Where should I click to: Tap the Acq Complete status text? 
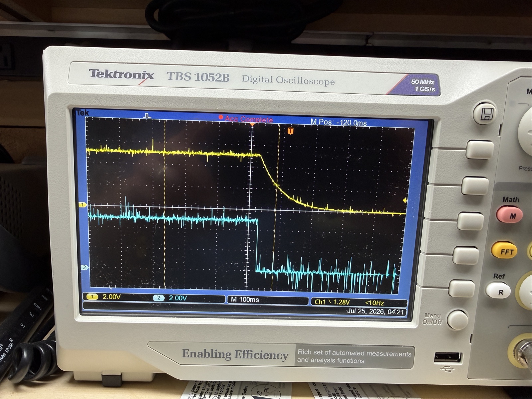(x=249, y=119)
